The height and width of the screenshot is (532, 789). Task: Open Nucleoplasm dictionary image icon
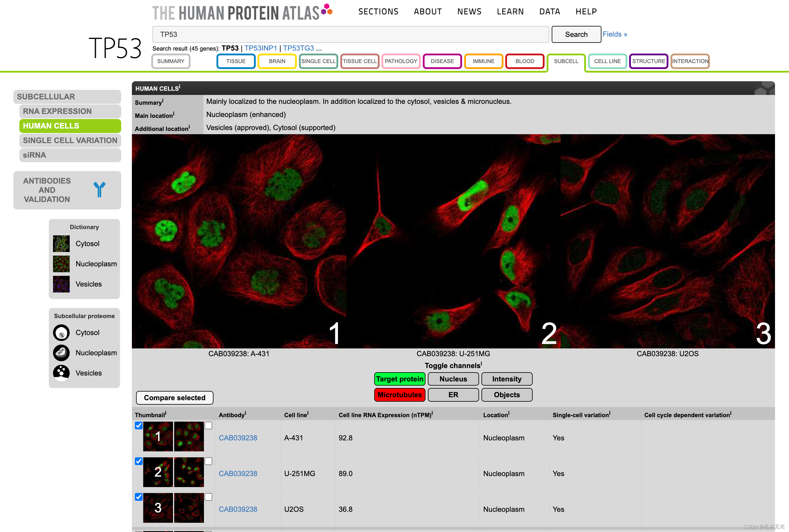tap(61, 264)
